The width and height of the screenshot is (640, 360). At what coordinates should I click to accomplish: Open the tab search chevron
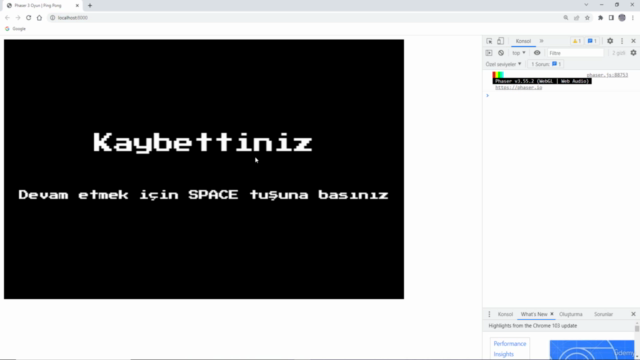pyautogui.click(x=586, y=5)
